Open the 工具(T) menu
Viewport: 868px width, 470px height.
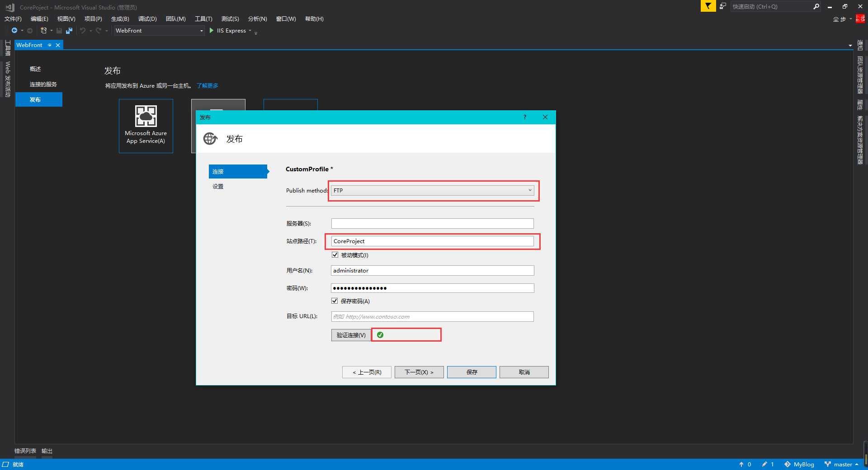point(203,19)
